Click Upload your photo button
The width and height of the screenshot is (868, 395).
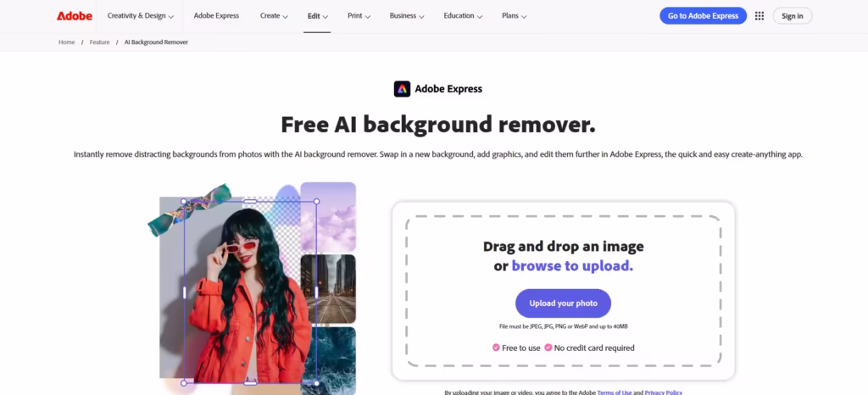pos(563,303)
